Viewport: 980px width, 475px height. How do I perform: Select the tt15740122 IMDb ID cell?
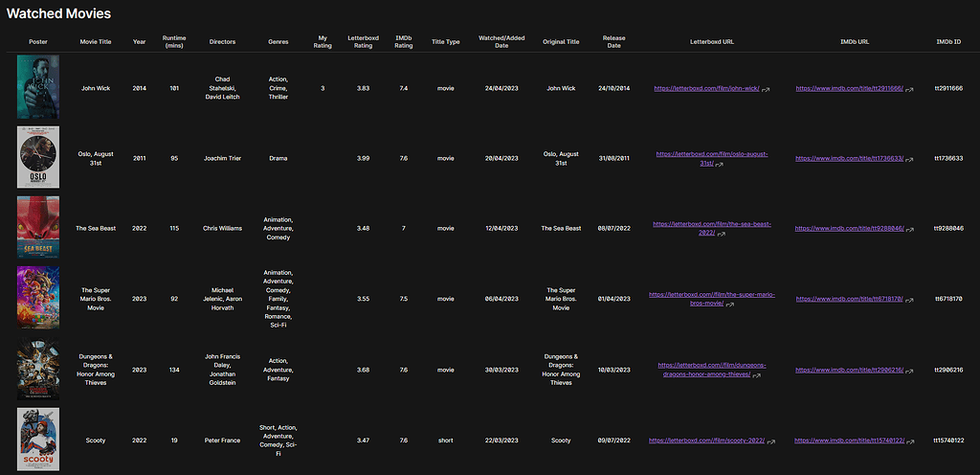(948, 441)
